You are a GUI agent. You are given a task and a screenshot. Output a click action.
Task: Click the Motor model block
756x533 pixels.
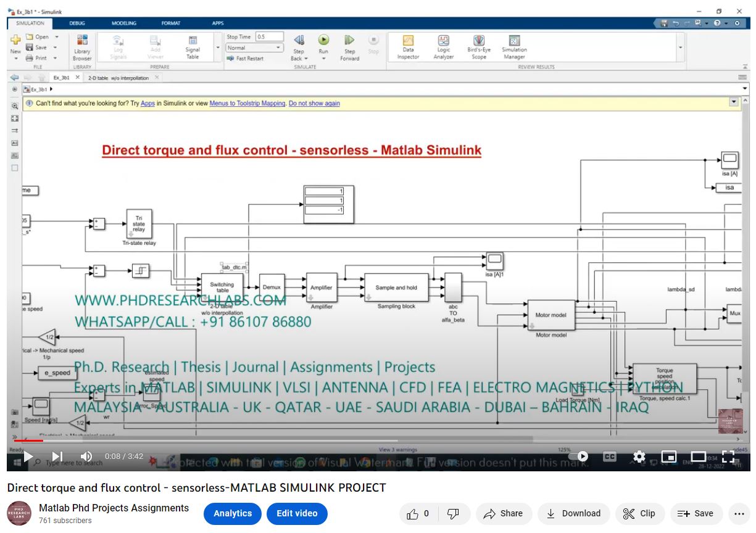coord(551,315)
